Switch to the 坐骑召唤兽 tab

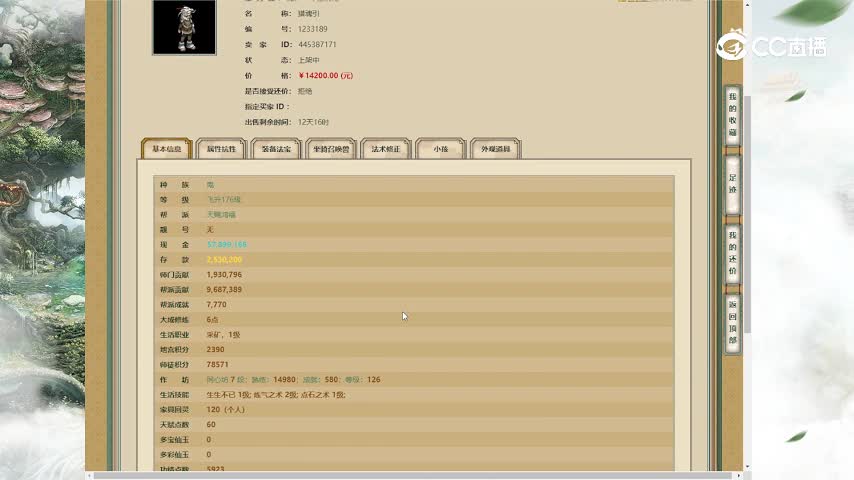[x=331, y=149]
